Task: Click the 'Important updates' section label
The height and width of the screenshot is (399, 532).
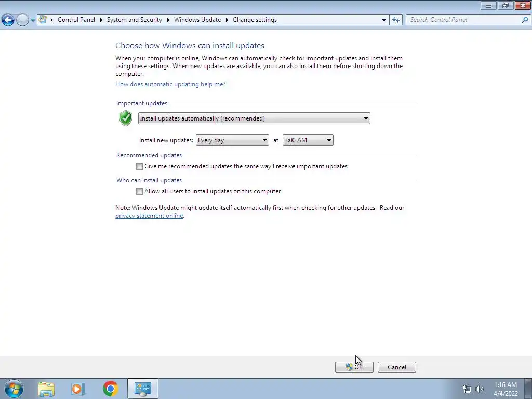Action: pos(141,103)
